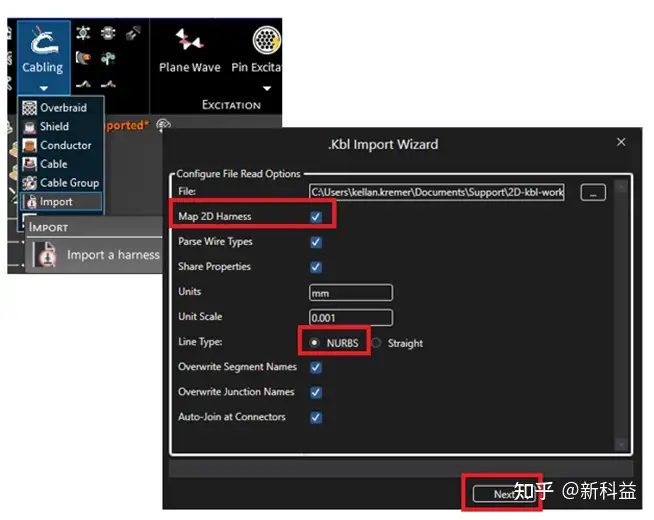Expand the Pin Excitation dropdown arrow

[x=267, y=88]
